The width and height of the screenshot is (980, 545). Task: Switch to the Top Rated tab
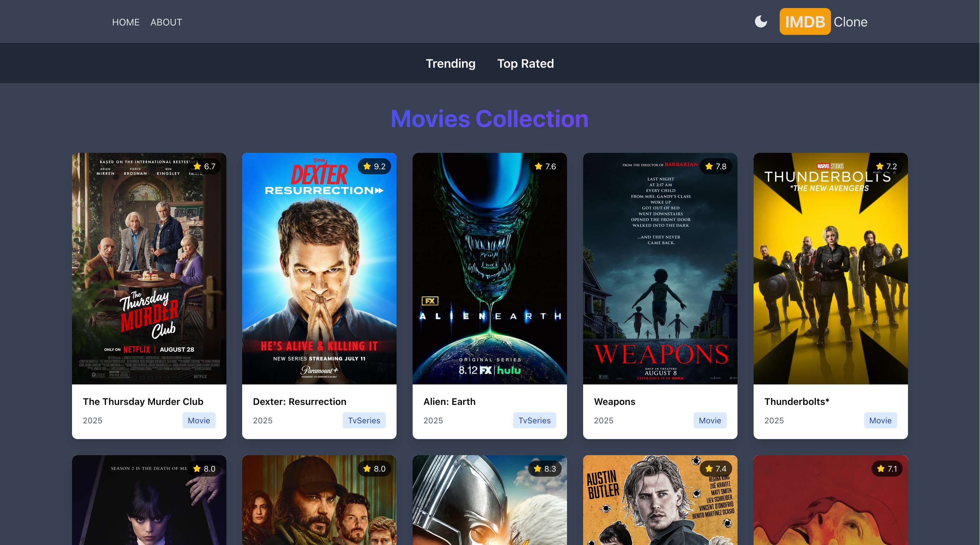pyautogui.click(x=526, y=63)
